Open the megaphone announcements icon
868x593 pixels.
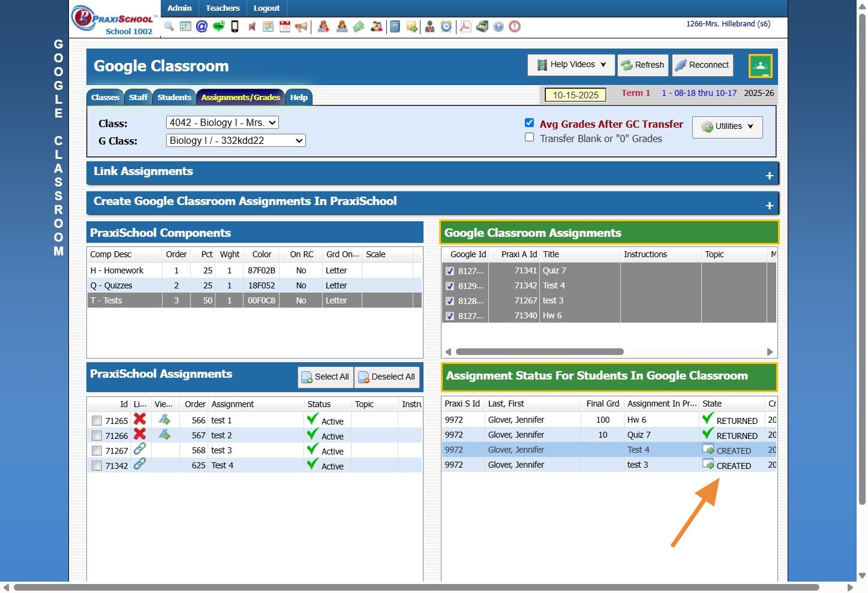click(301, 26)
